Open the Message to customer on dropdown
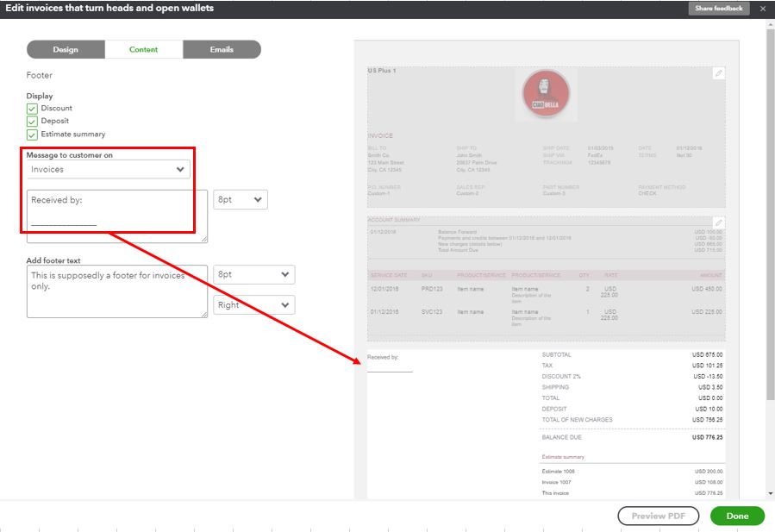775x532 pixels. (109, 169)
